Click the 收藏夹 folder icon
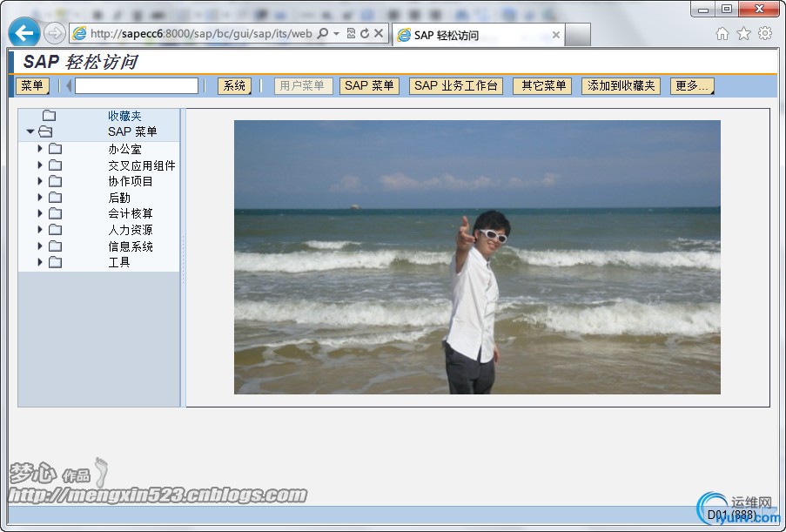Screen dimensions: 786x532 (x=49, y=116)
